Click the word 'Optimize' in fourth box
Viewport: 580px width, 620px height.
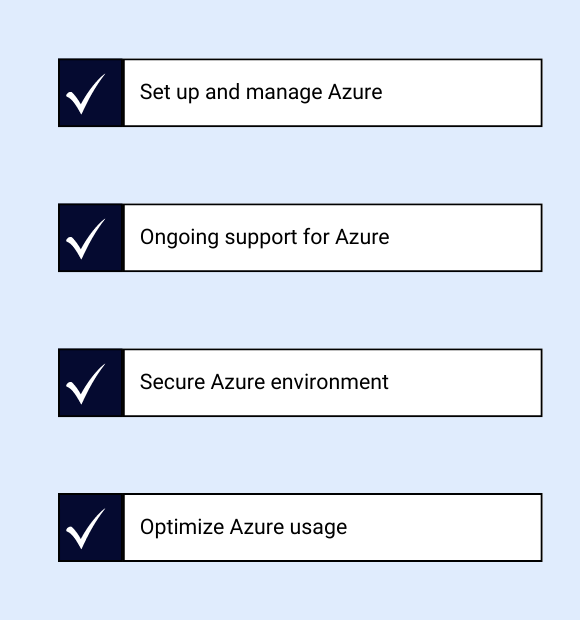pyautogui.click(x=182, y=527)
